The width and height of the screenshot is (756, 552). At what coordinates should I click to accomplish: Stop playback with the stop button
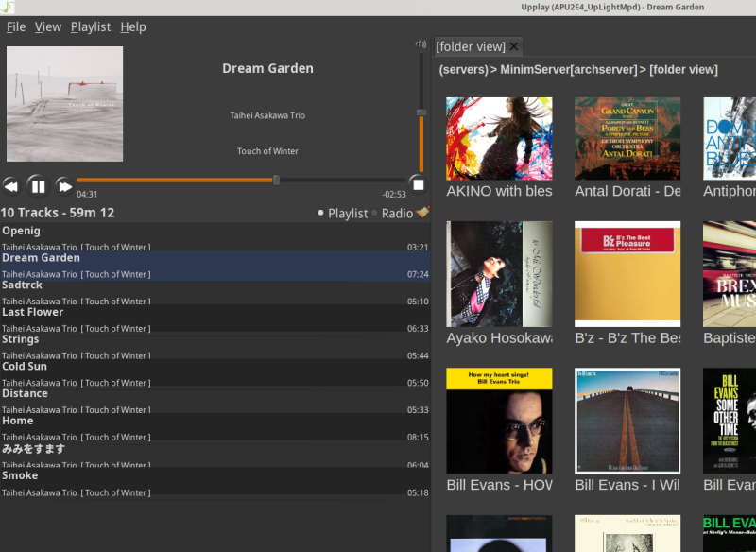pyautogui.click(x=418, y=184)
